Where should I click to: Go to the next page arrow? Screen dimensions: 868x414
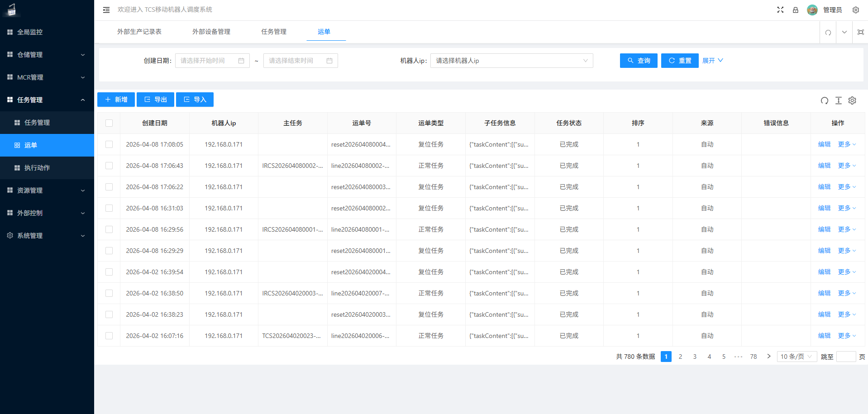[768, 357]
